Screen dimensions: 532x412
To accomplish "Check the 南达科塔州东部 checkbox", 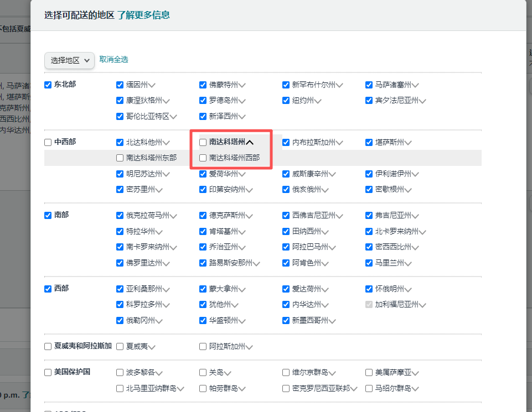I will pyautogui.click(x=120, y=158).
